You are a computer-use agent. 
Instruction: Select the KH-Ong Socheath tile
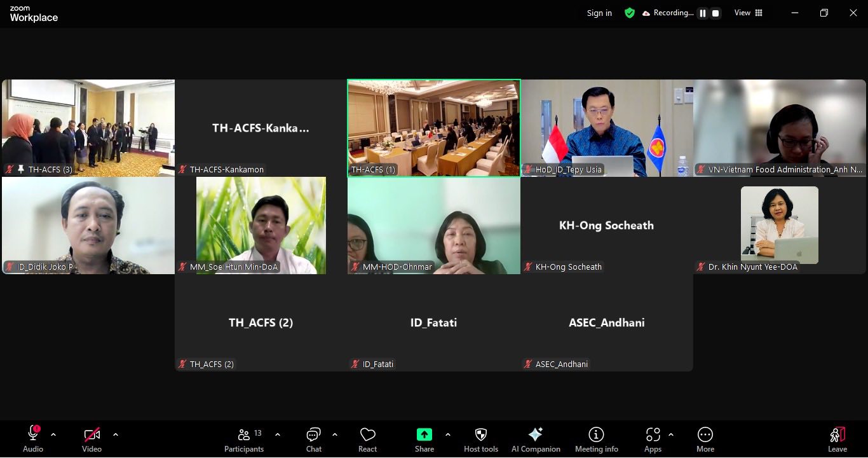click(607, 225)
